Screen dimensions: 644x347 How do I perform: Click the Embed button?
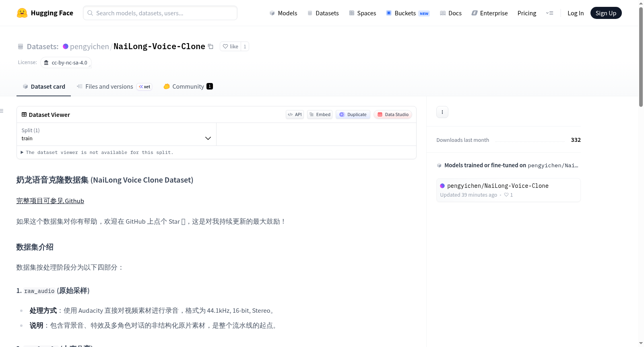pyautogui.click(x=320, y=114)
